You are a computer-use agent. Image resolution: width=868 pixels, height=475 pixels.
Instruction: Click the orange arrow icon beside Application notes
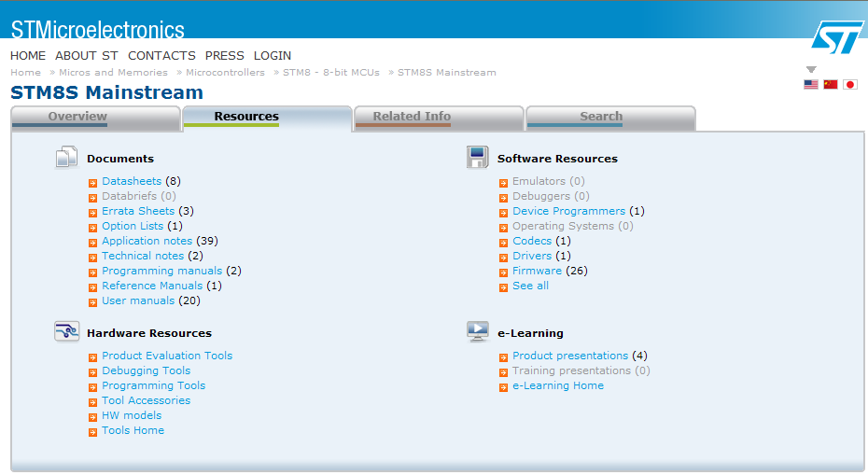pyautogui.click(x=93, y=243)
